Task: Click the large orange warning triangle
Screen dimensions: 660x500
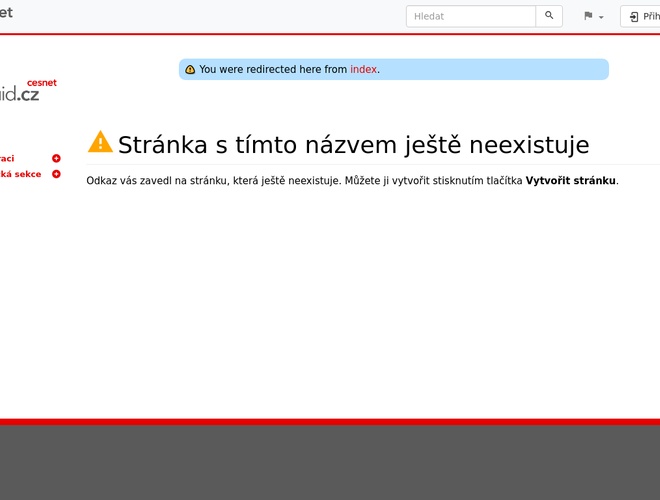Action: pos(100,142)
